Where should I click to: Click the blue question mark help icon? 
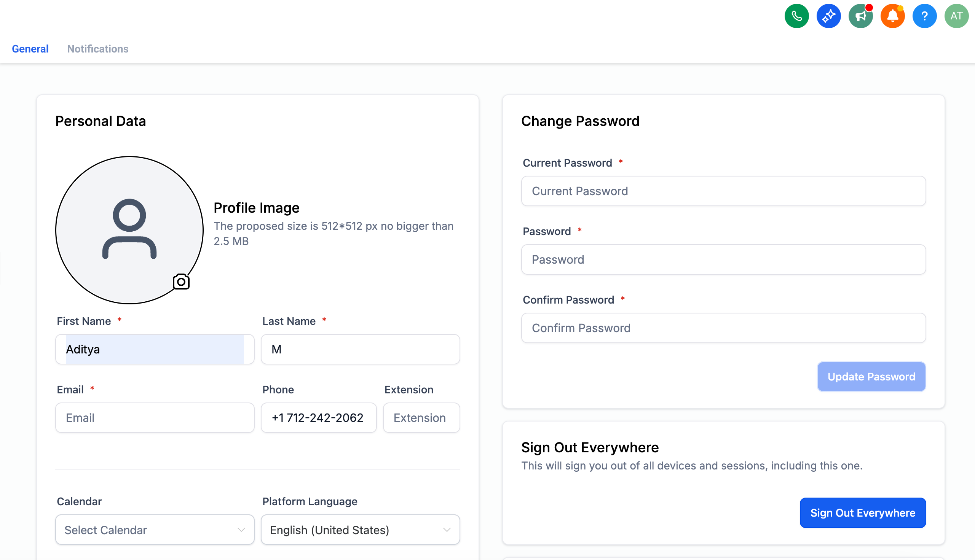(924, 16)
